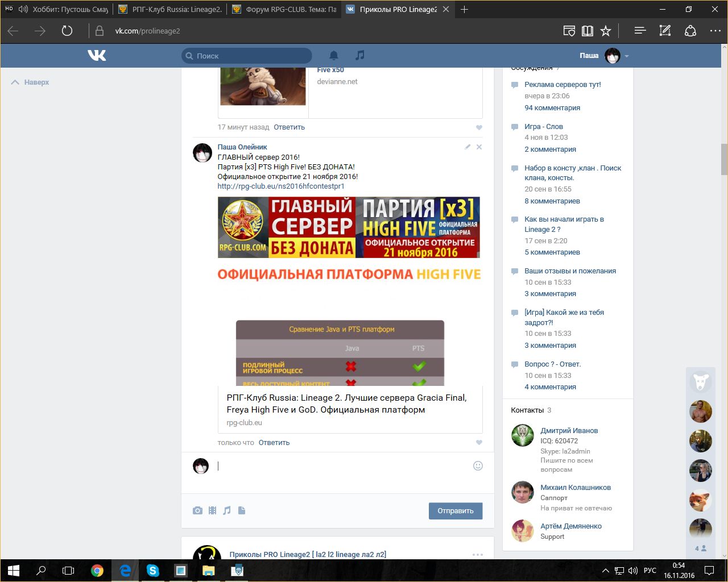
Task: Open Михаил Колашников contact profile
Action: 576,488
